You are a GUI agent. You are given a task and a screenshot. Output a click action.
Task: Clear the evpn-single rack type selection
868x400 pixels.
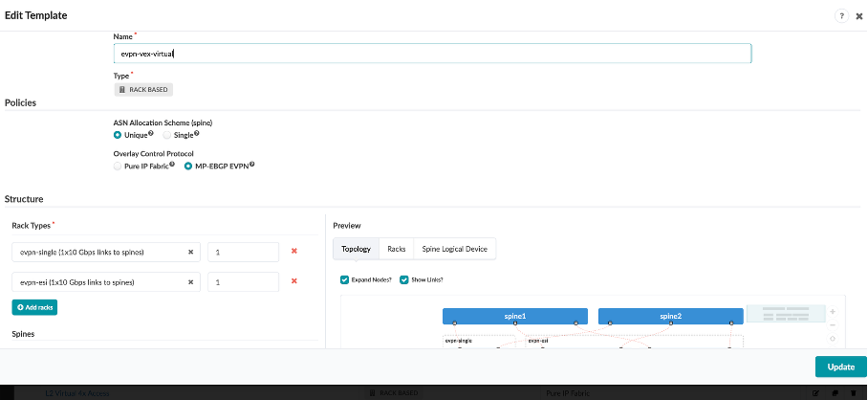190,253
